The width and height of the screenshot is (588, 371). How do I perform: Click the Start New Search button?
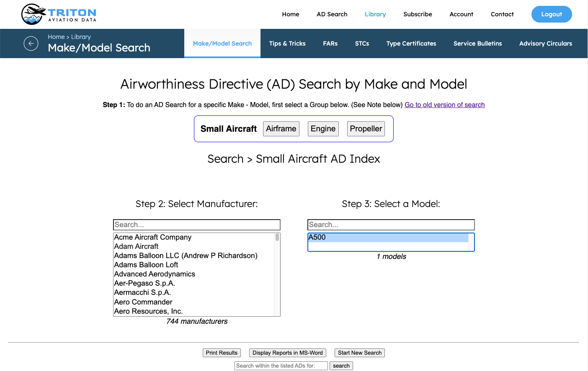click(x=360, y=353)
